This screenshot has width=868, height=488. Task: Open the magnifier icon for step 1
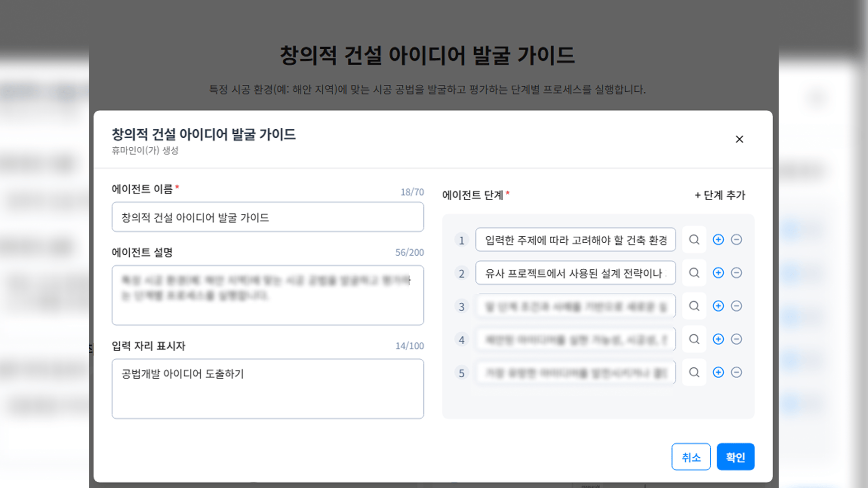tap(694, 240)
